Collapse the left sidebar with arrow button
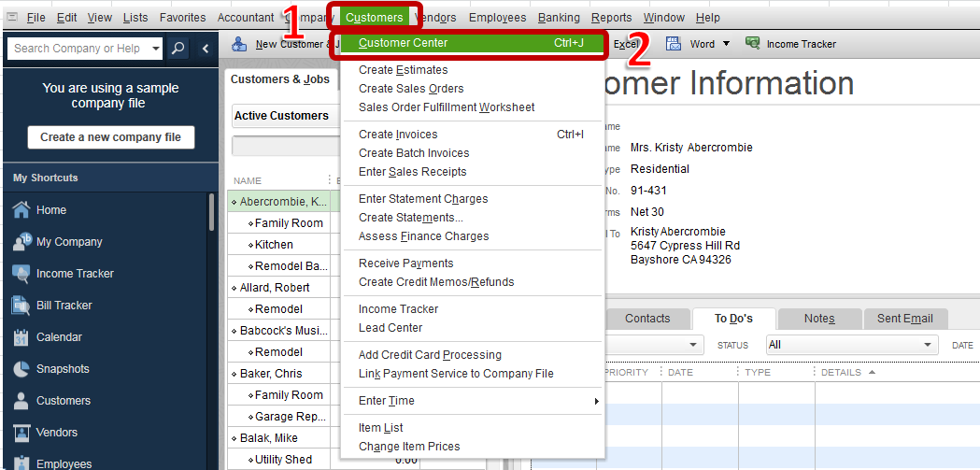This screenshot has width=980, height=470. pyautogui.click(x=206, y=49)
